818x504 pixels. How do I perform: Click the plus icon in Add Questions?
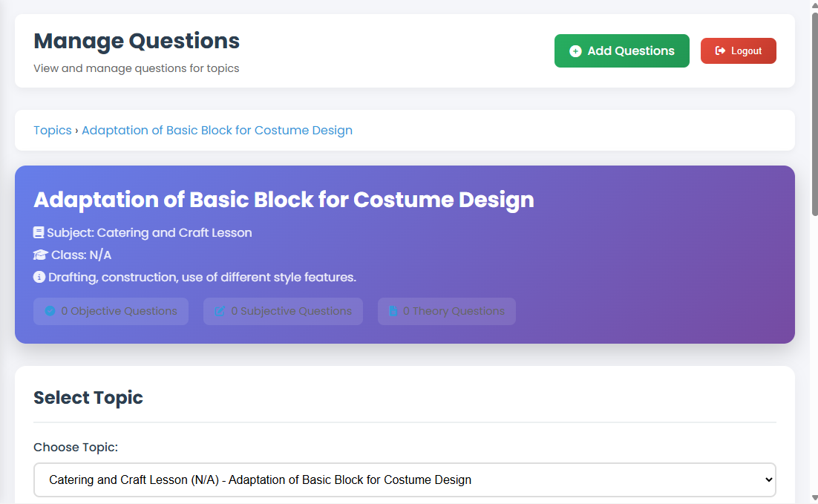click(x=575, y=51)
